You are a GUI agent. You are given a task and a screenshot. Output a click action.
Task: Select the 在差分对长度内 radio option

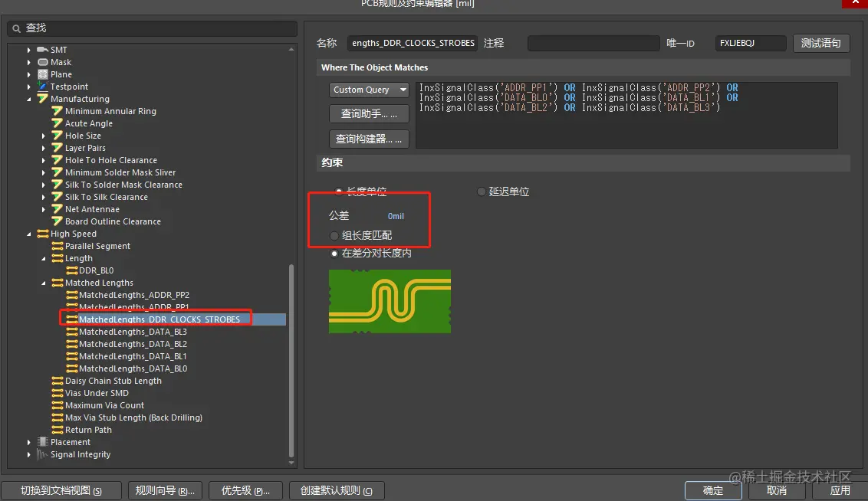coord(334,254)
